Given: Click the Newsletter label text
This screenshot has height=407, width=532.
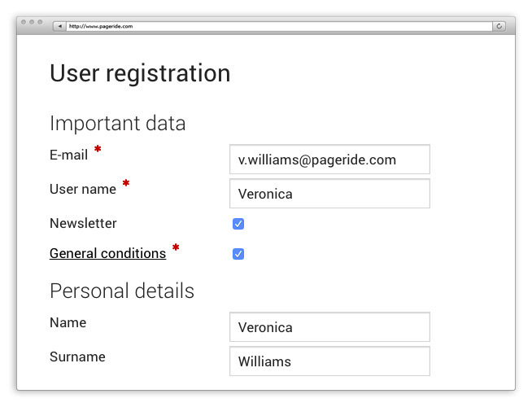Looking at the screenshot, I should (83, 223).
